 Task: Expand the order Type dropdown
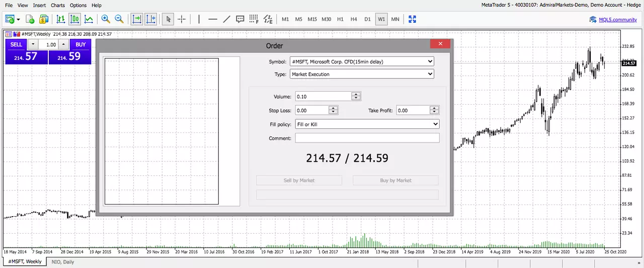pos(430,74)
